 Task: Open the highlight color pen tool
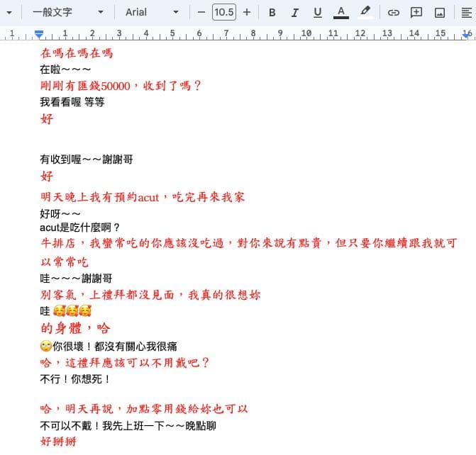365,13
